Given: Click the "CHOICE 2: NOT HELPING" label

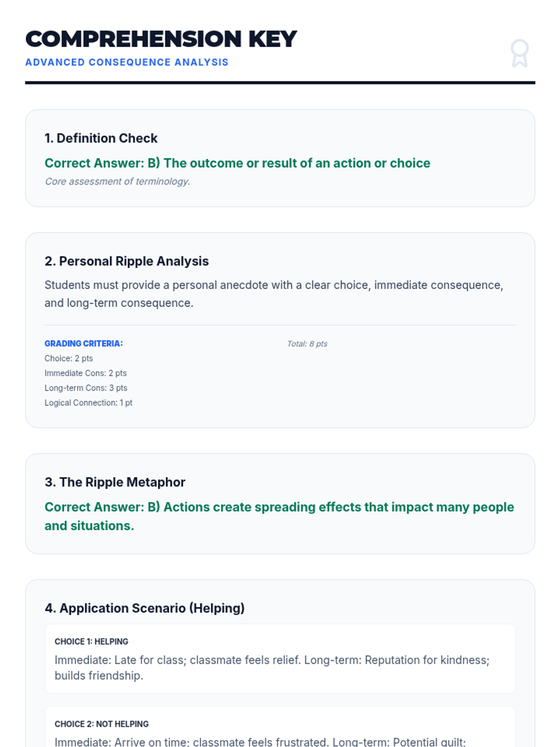Looking at the screenshot, I should coord(101,724).
